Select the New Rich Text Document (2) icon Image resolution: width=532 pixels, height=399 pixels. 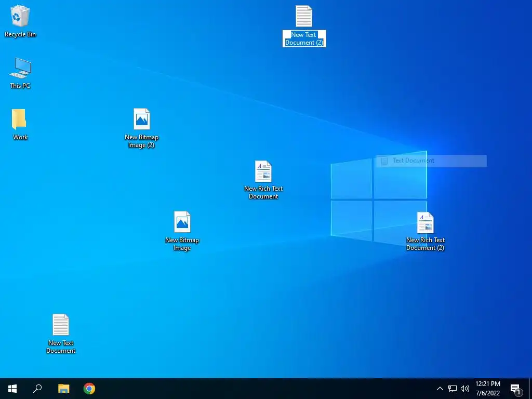click(x=425, y=222)
